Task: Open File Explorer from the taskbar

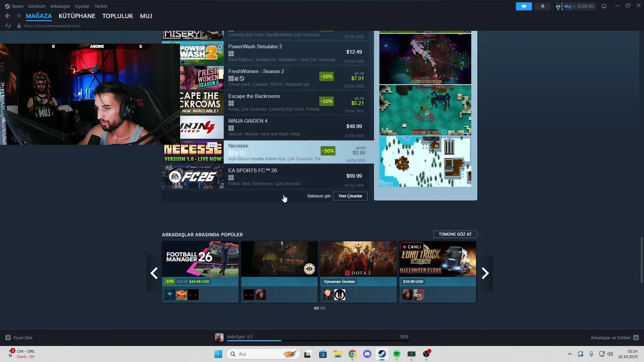Action: (x=338, y=354)
